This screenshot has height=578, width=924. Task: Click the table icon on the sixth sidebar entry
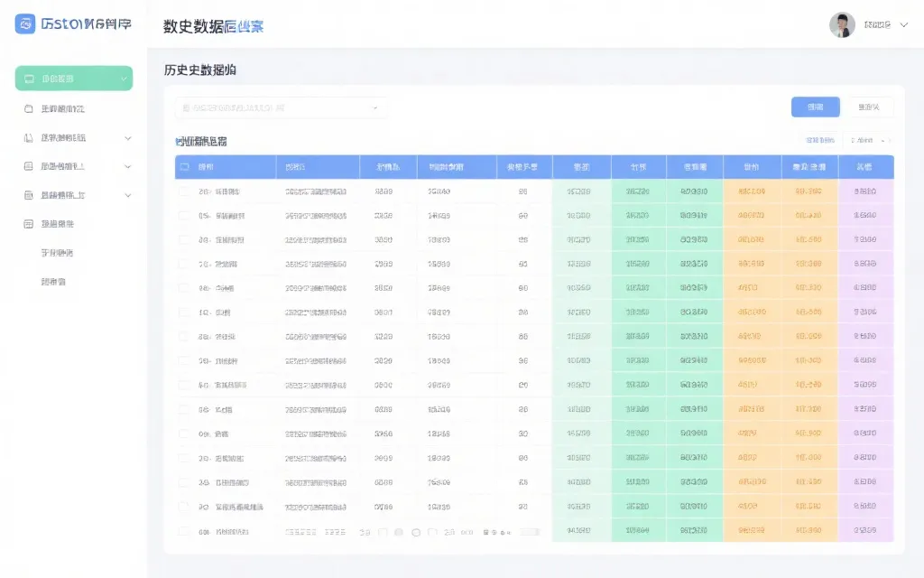(x=27, y=223)
